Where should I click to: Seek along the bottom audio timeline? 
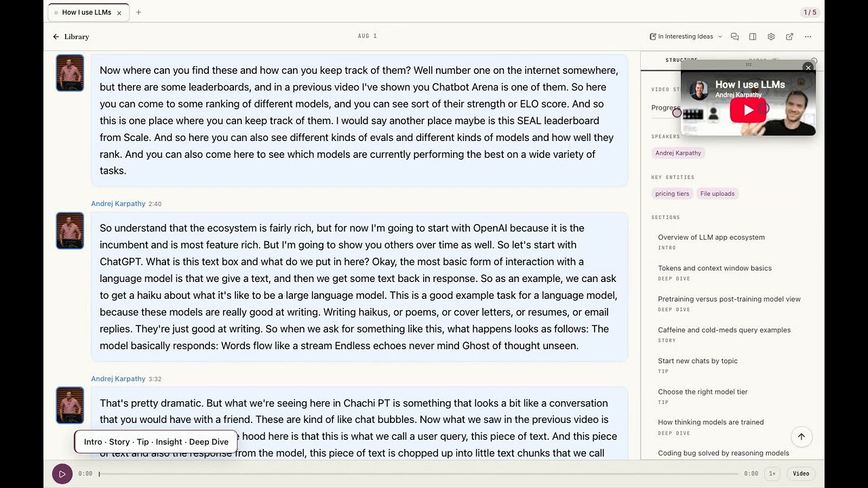(x=418, y=474)
